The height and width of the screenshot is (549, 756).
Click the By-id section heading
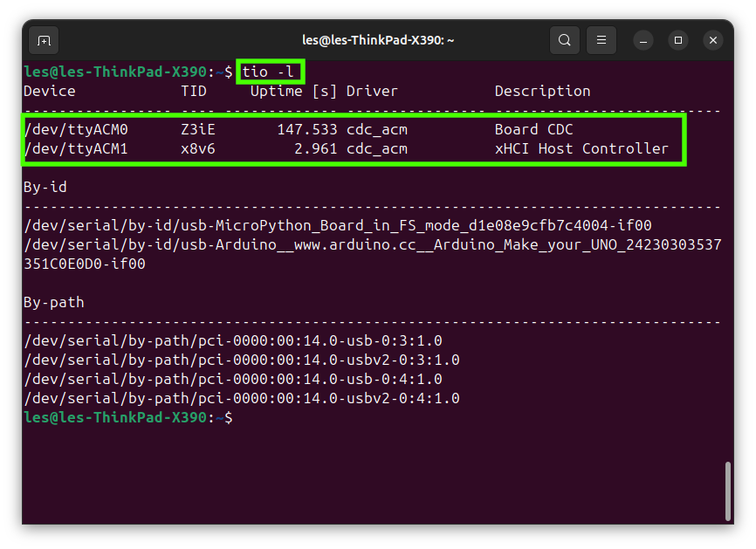click(x=45, y=187)
